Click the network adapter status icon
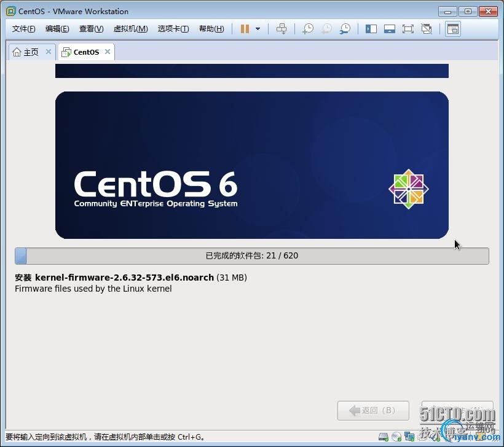This screenshot has height=447, width=504. point(409,437)
